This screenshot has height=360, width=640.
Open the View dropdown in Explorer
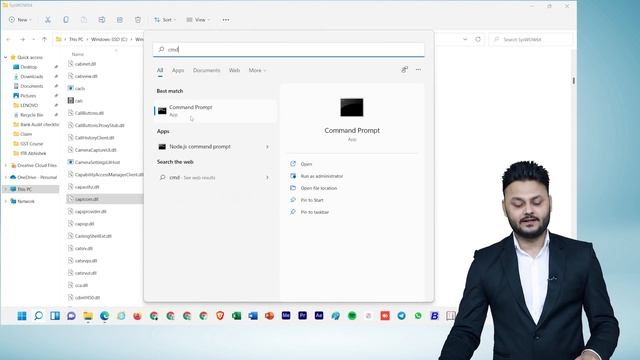pos(198,20)
